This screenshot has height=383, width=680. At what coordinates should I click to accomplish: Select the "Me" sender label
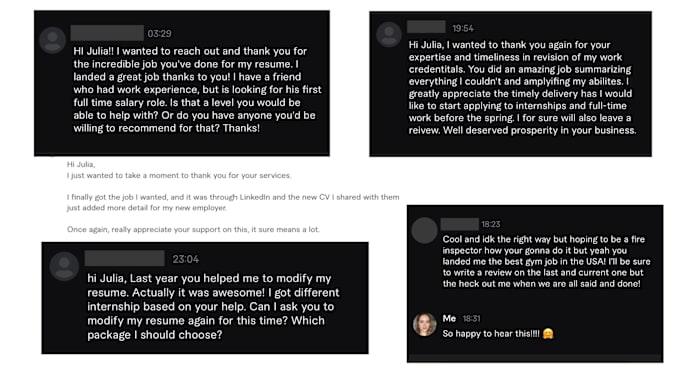[449, 318]
